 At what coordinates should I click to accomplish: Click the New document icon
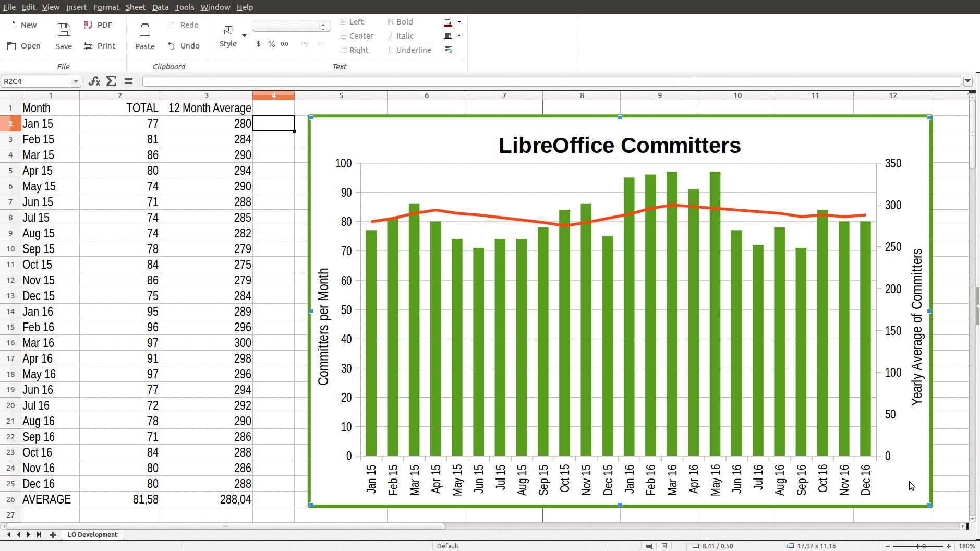click(x=11, y=25)
